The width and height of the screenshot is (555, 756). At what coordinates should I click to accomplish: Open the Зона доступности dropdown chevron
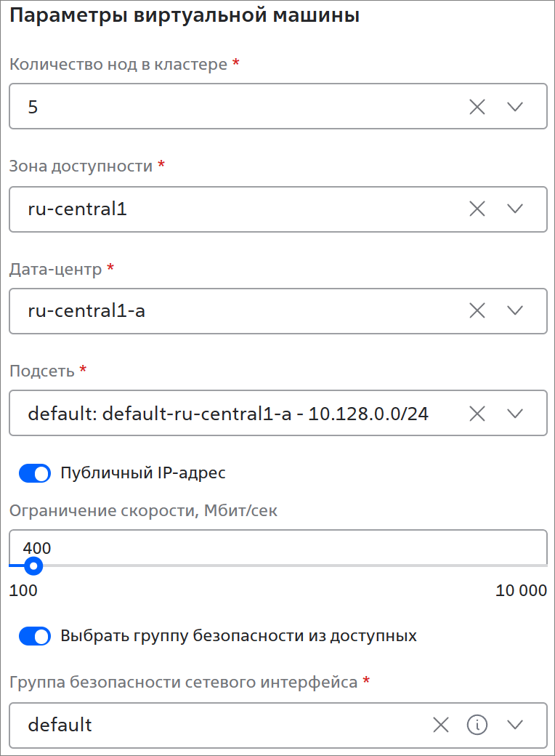point(515,209)
